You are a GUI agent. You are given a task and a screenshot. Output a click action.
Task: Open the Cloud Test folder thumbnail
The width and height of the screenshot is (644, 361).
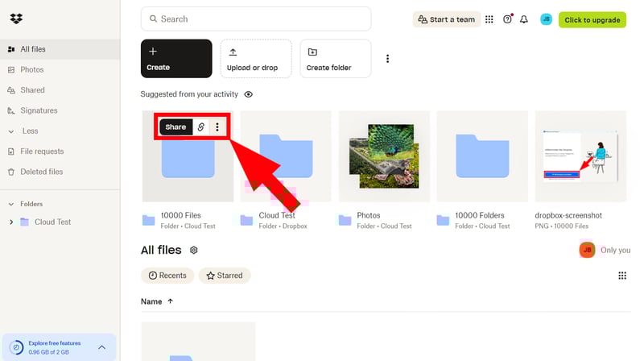tap(286, 156)
